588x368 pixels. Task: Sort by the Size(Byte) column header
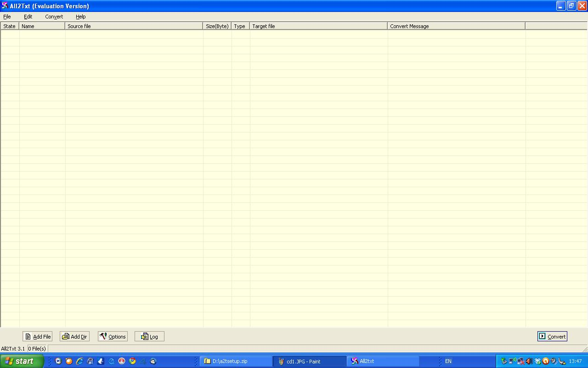pyautogui.click(x=217, y=26)
